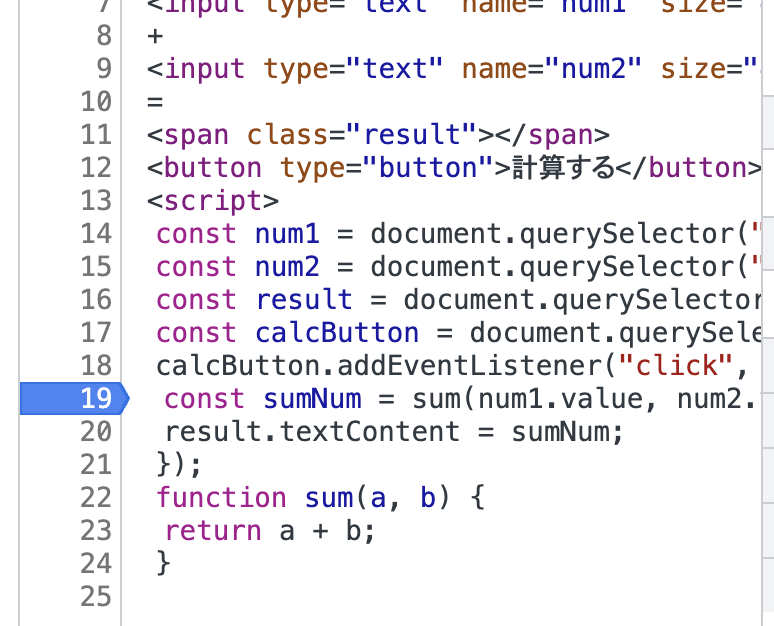Viewport: 774px width, 626px height.
Task: Click the '"click"' string literal
Action: click(676, 365)
